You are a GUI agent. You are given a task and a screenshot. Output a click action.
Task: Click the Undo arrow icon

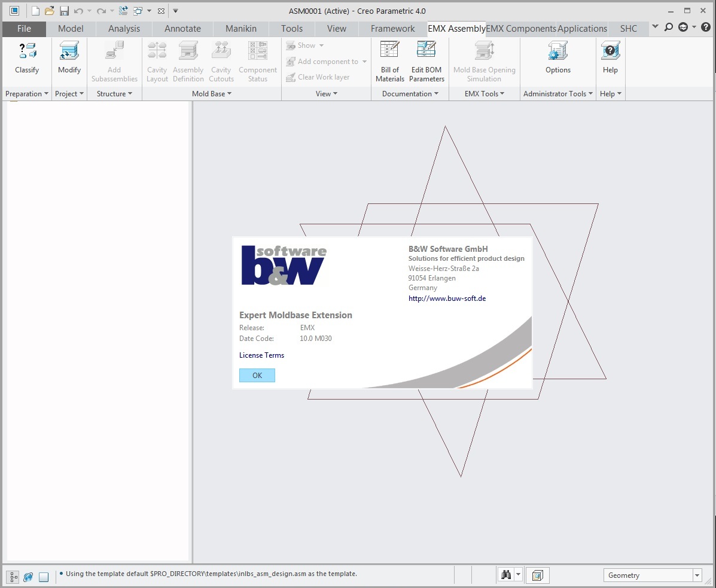coord(78,11)
